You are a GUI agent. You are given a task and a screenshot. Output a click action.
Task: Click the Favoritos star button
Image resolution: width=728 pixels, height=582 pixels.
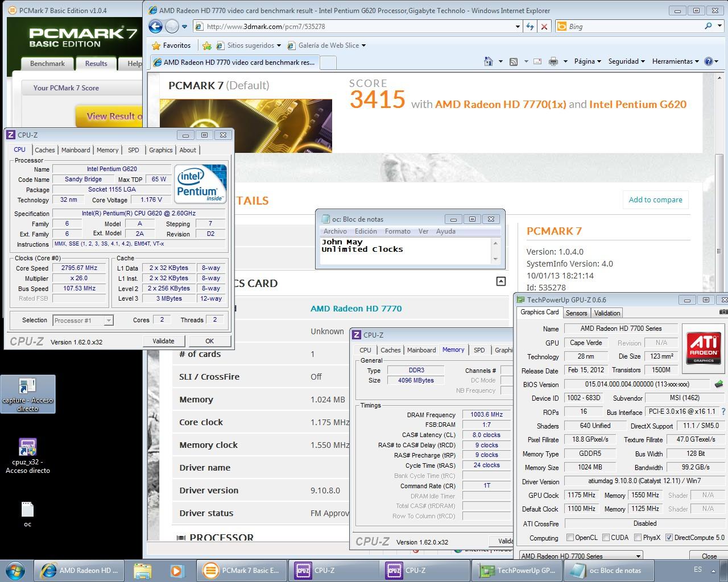[171, 45]
